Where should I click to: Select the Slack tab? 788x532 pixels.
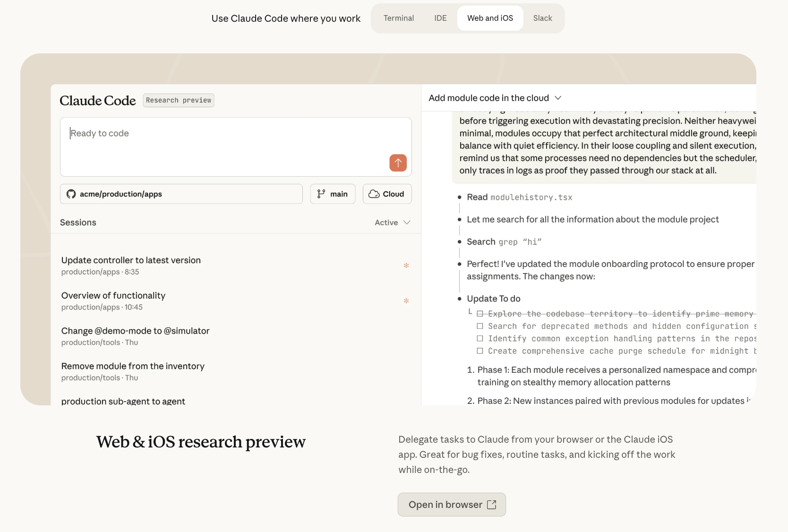542,18
